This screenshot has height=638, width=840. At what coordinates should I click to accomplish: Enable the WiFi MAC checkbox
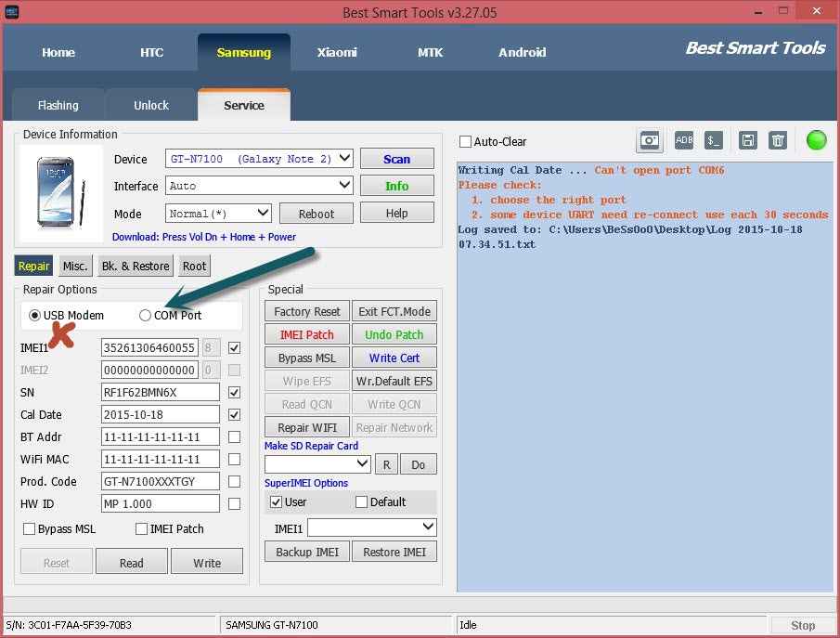click(x=234, y=460)
